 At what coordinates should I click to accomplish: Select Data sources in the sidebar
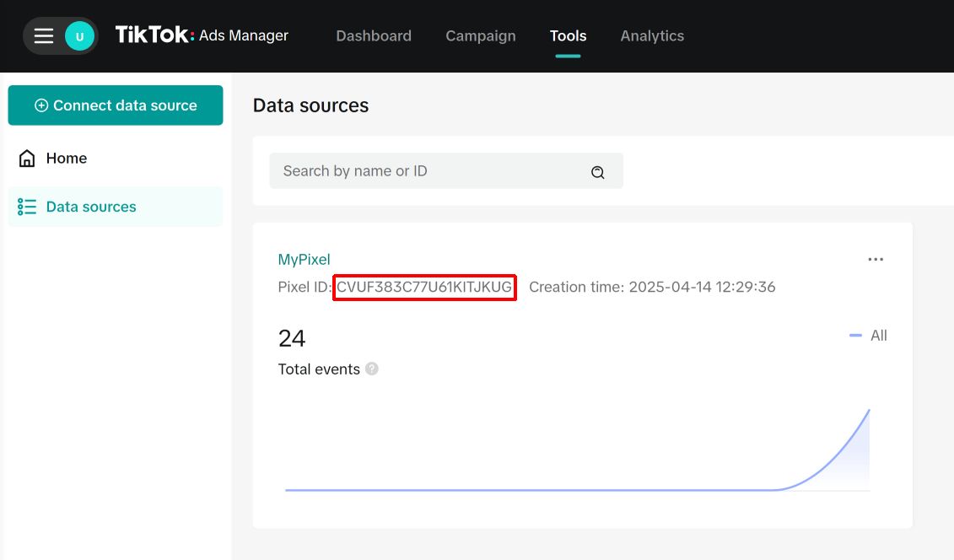[116, 207]
